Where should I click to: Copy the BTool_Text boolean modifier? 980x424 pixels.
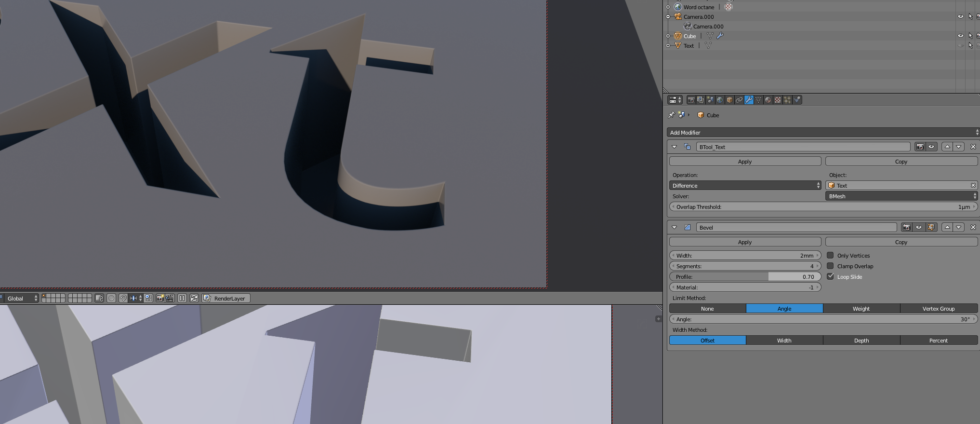click(901, 161)
